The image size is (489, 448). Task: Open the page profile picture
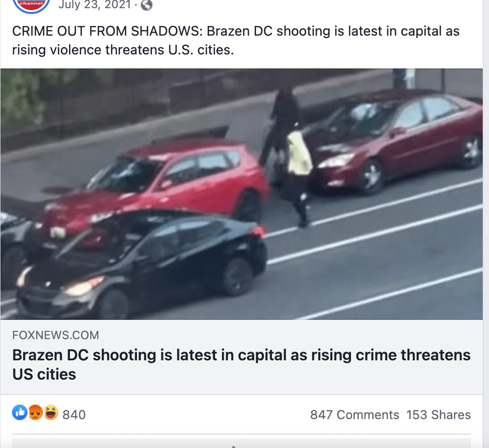31,5
